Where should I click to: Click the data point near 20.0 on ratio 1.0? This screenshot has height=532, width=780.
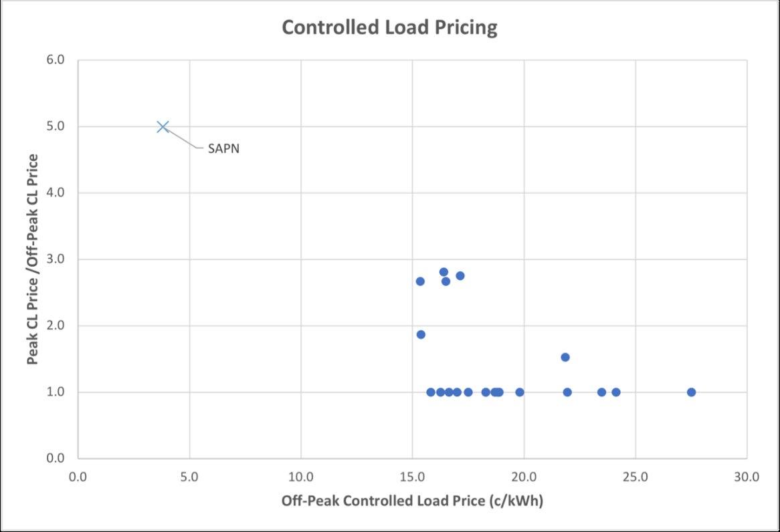coord(520,392)
